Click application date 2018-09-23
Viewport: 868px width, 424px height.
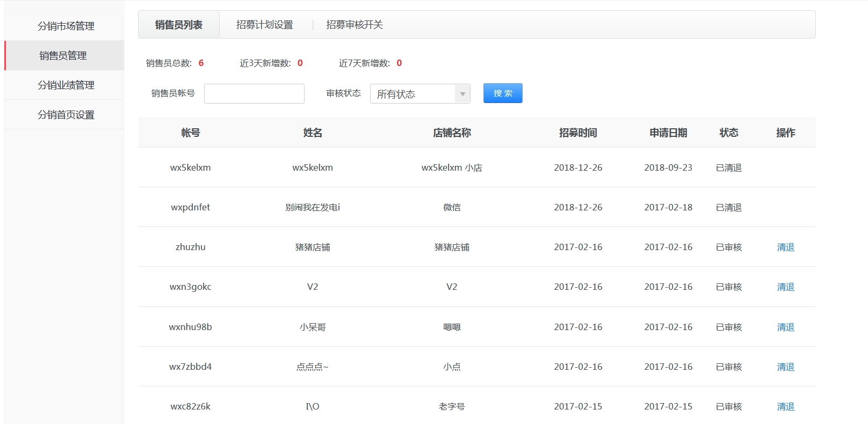point(668,167)
